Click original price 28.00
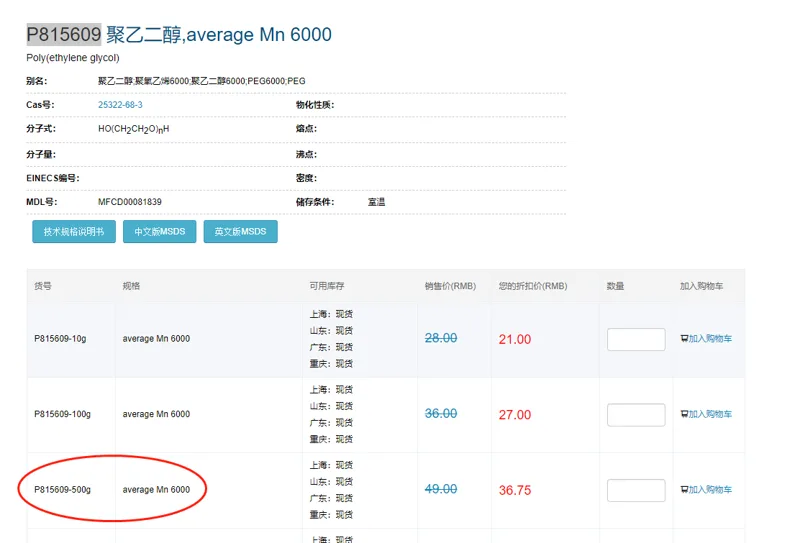 click(441, 338)
